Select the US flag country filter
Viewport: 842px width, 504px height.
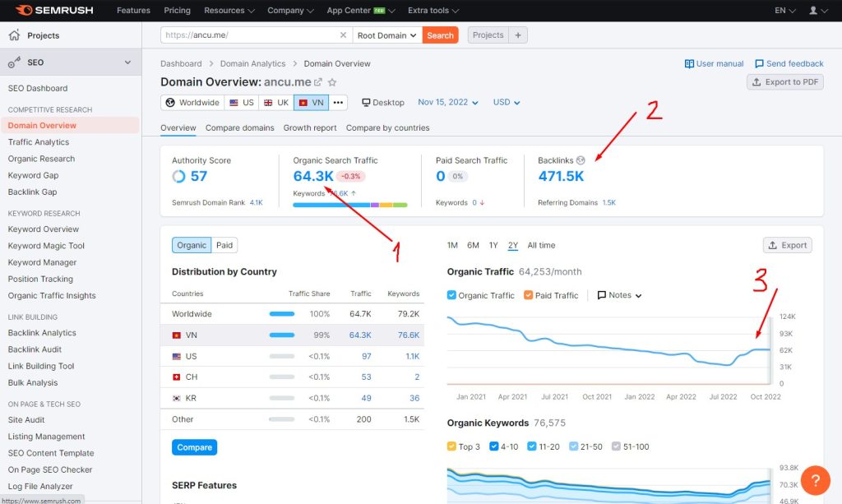[x=242, y=103]
